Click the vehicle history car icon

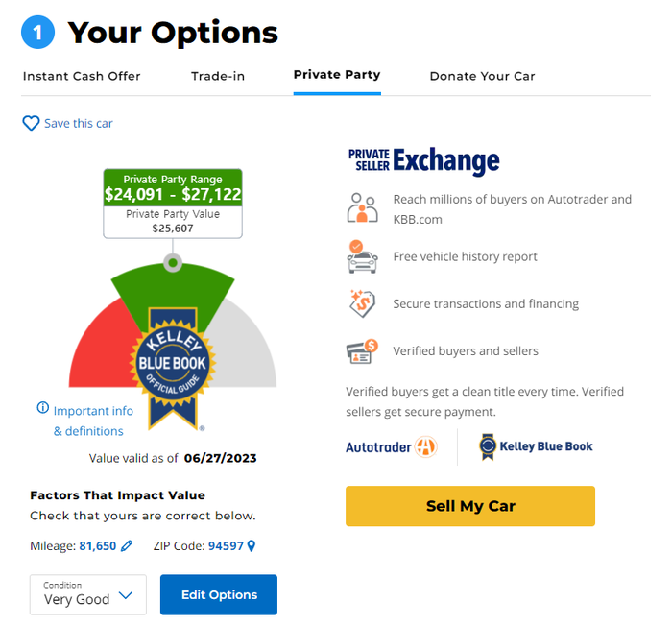[362, 256]
